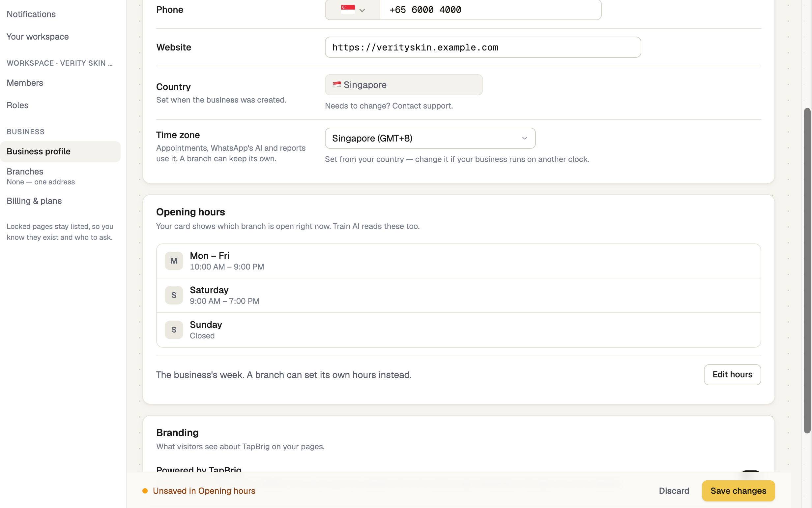Edit the Website URL field
The height and width of the screenshot is (508, 812).
point(483,48)
